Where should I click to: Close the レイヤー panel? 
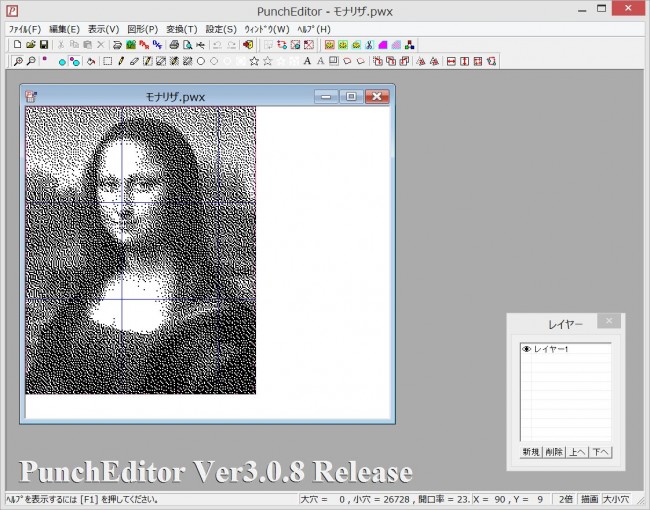coord(609,321)
